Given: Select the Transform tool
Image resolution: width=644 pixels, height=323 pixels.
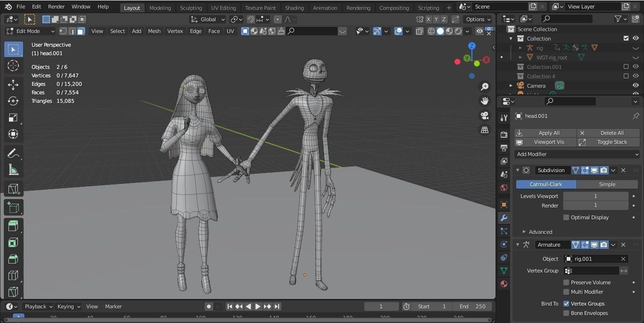Looking at the screenshot, I should 13,134.
